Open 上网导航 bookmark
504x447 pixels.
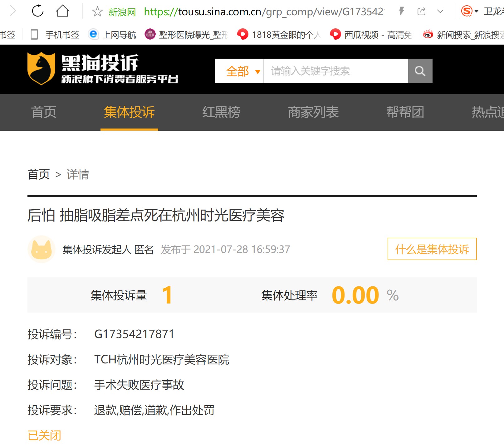tap(112, 35)
